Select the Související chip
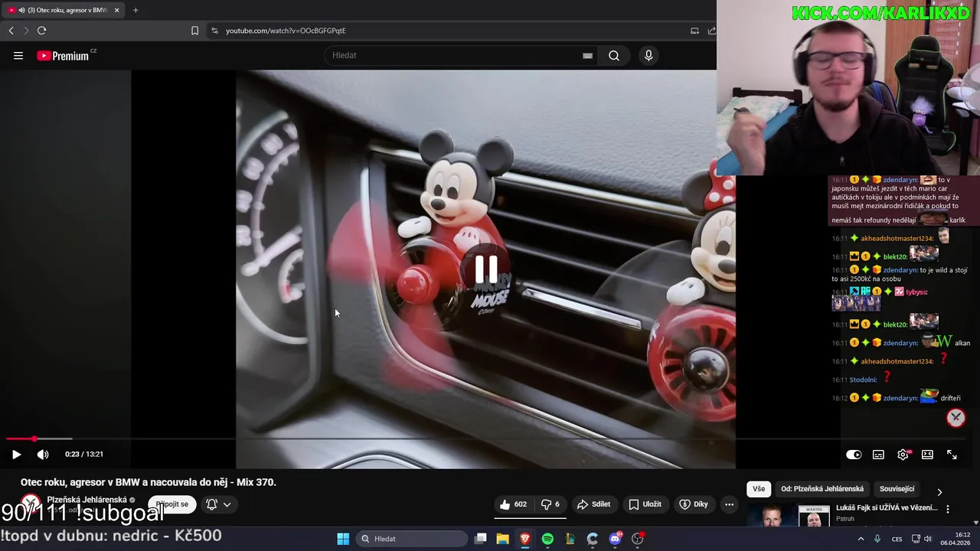Screen dimensions: 980x551 click(897, 489)
